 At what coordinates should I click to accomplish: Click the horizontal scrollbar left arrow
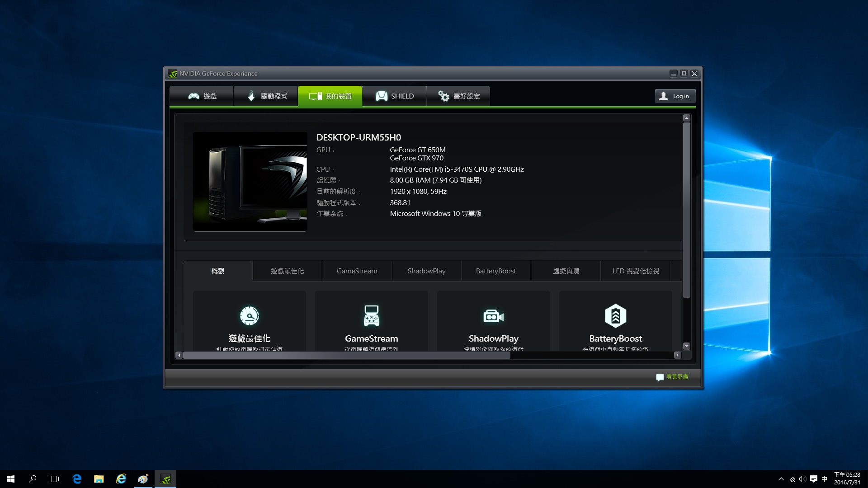click(179, 355)
